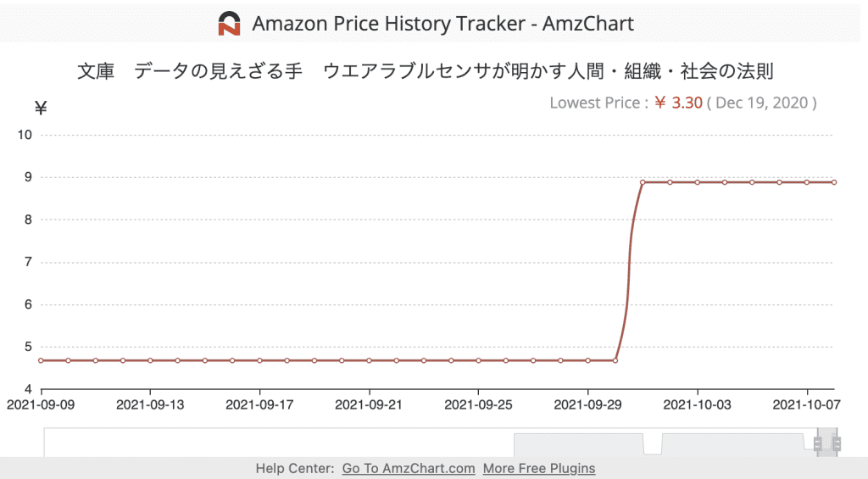The height and width of the screenshot is (479, 868).
Task: Click the data point above 2021-09-17
Action: click(x=259, y=360)
